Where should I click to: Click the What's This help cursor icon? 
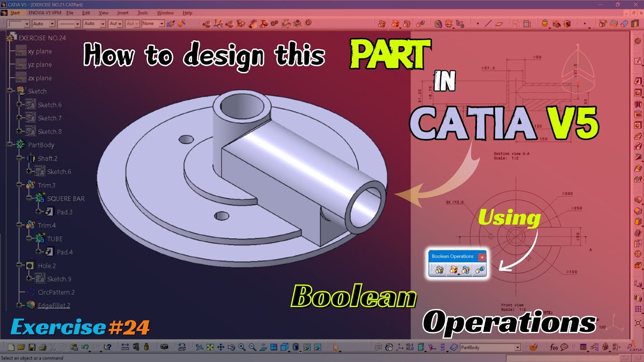pos(107,347)
